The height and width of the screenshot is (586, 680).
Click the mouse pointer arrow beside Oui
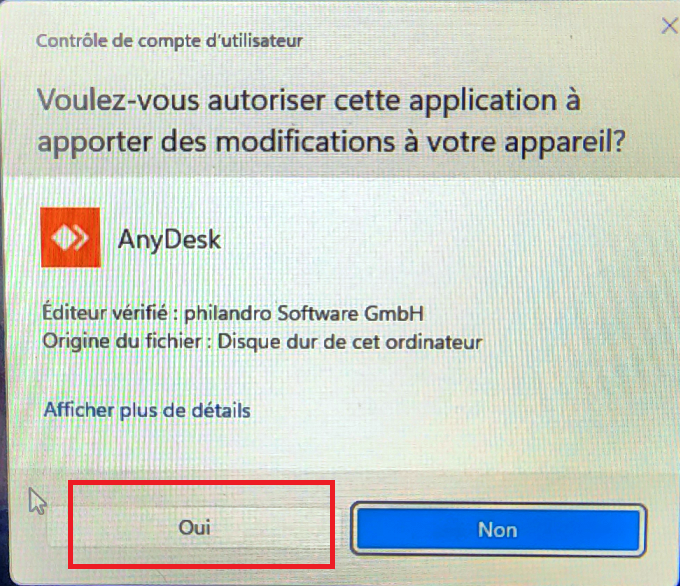click(38, 501)
